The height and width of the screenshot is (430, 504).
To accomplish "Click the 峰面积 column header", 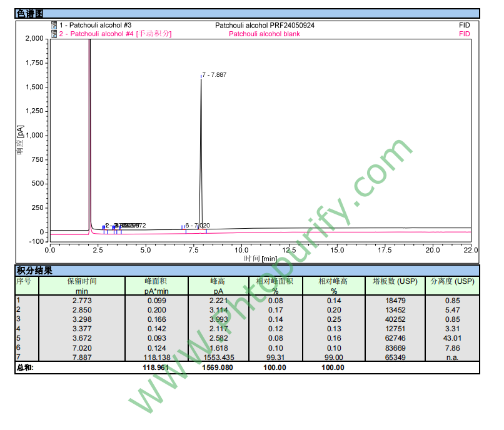I will (156, 282).
